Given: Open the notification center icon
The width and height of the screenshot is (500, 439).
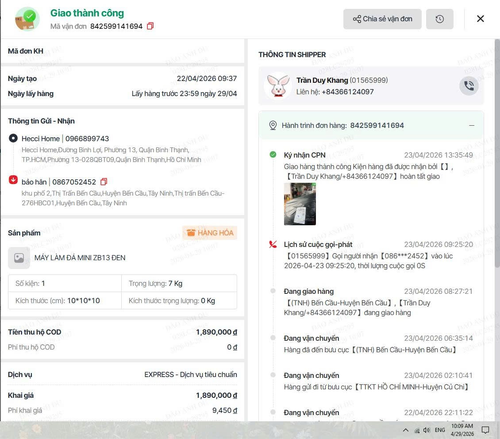Looking at the screenshot, I should coord(485,430).
